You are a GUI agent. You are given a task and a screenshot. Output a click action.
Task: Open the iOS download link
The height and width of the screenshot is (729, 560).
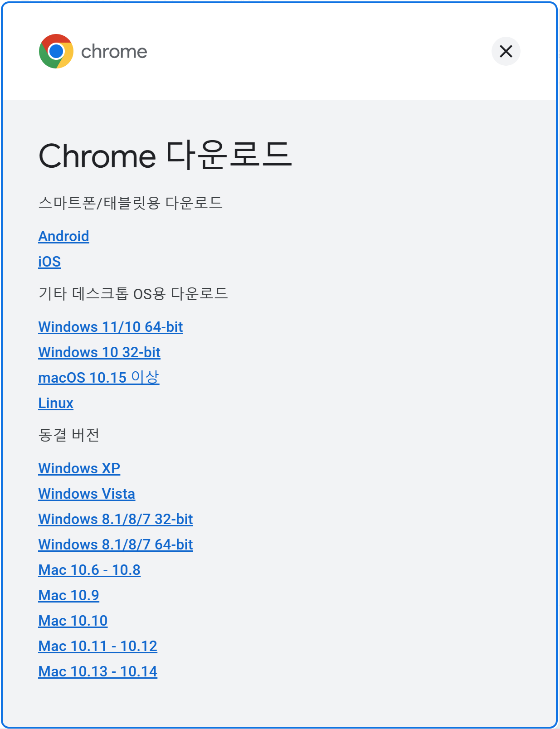[x=49, y=262]
